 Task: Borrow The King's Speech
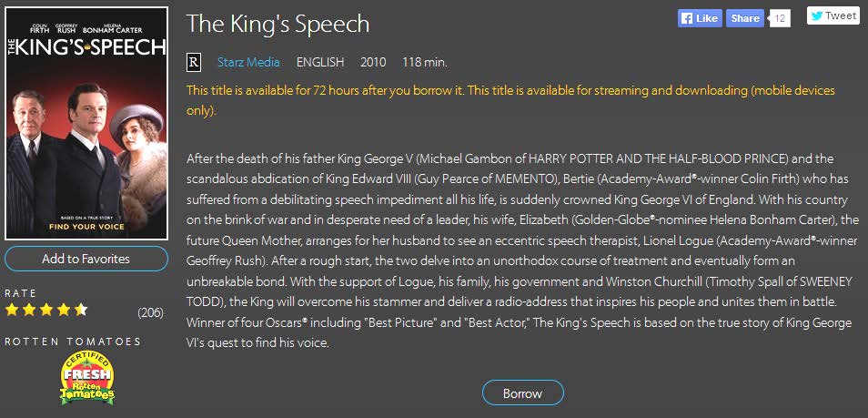(522, 393)
